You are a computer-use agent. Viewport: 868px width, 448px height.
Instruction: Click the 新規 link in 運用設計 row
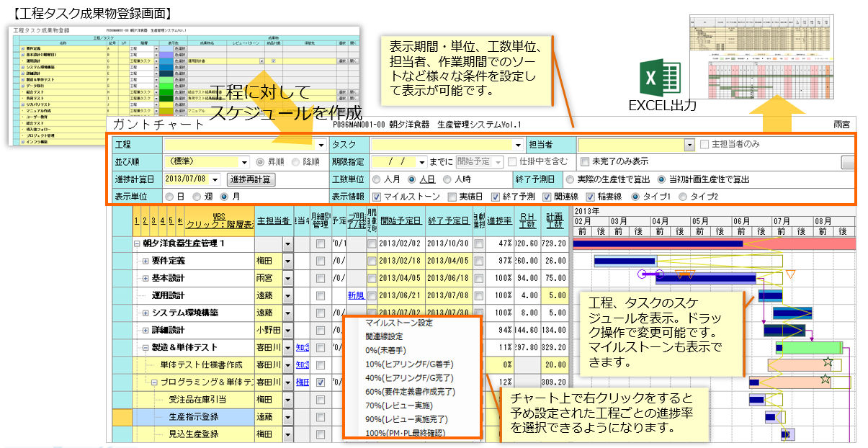point(356,295)
